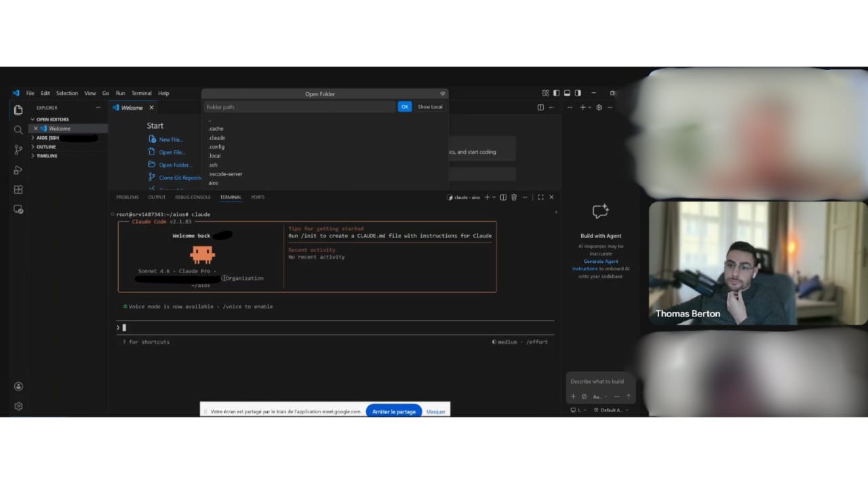Open Explorer panel more actions (three dots)
This screenshot has width=868, height=488.
pyautogui.click(x=98, y=108)
